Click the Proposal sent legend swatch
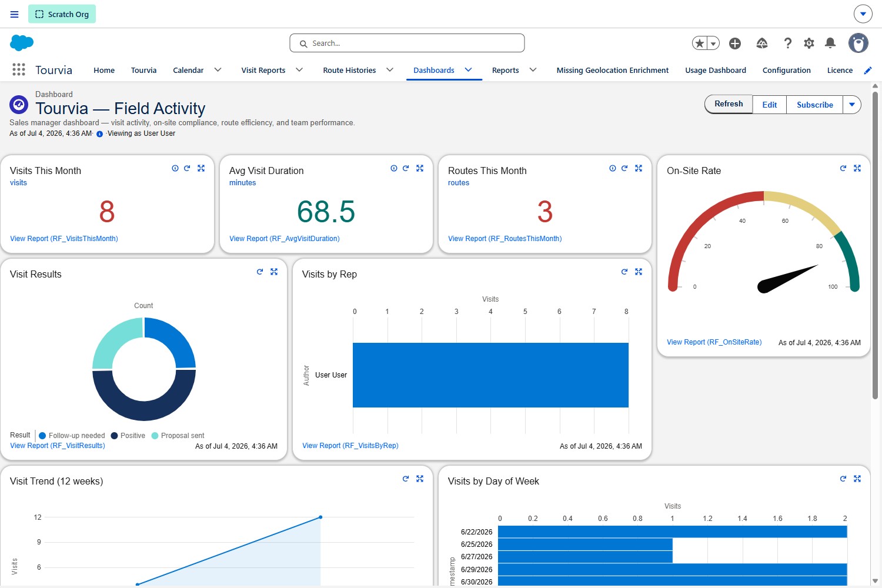Image resolution: width=882 pixels, height=588 pixels. click(155, 436)
